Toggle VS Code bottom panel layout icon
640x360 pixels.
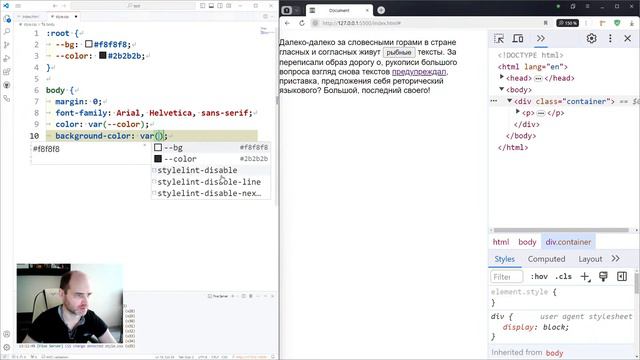click(211, 6)
